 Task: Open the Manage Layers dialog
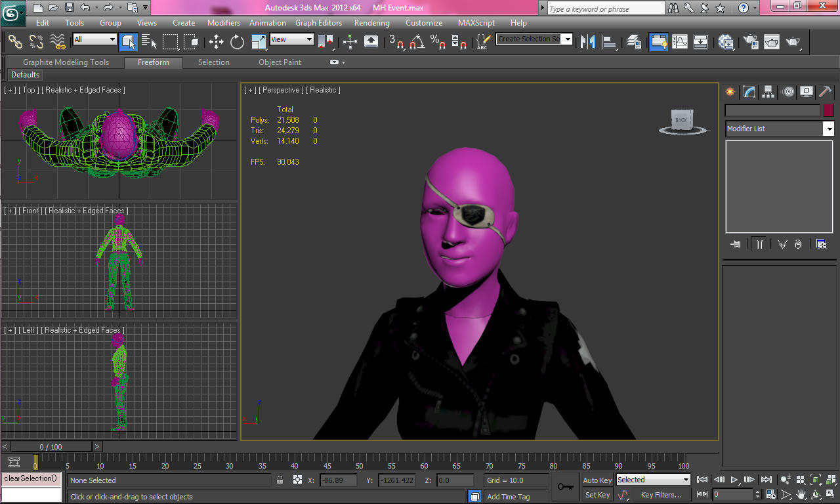pos(634,42)
